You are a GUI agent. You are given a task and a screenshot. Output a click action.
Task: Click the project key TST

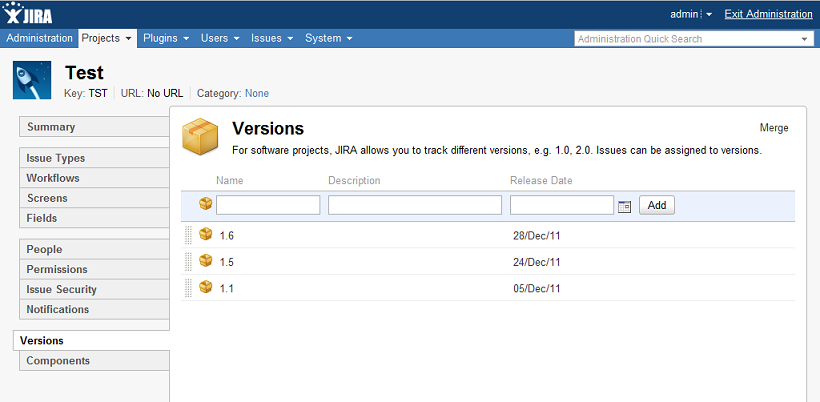(98, 94)
